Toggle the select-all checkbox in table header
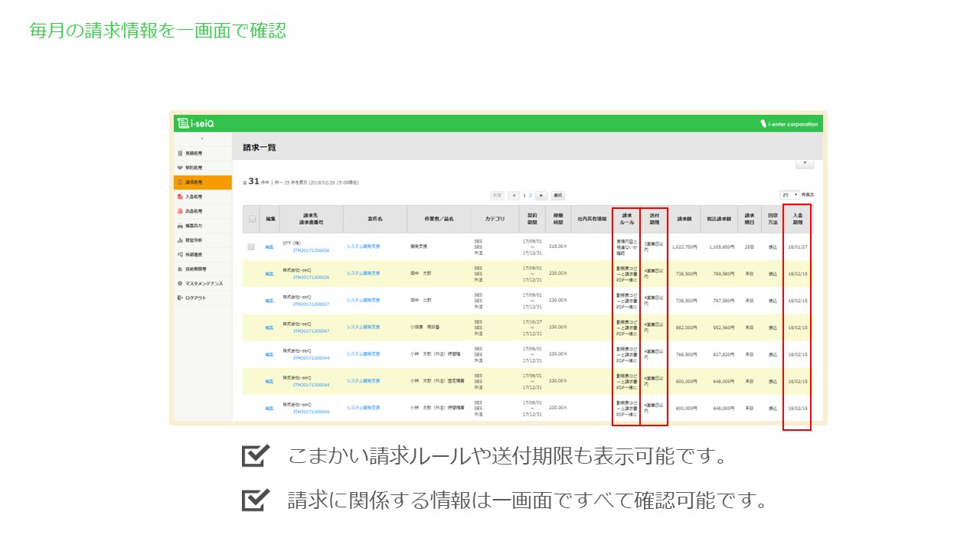The height and width of the screenshot is (551, 980). pos(252,219)
